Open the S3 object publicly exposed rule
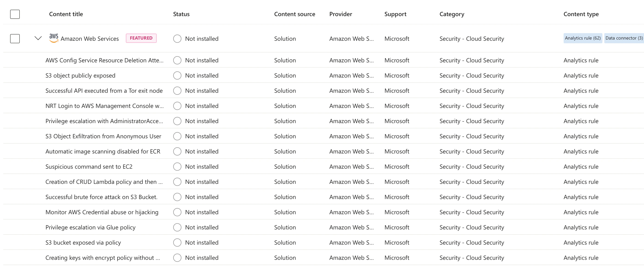This screenshot has height=266, width=644. click(x=80, y=75)
